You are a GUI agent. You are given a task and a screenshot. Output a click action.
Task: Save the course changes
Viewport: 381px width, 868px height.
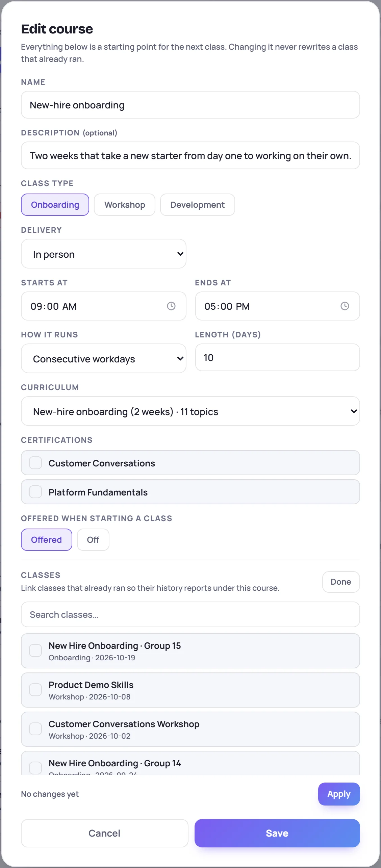tap(277, 833)
